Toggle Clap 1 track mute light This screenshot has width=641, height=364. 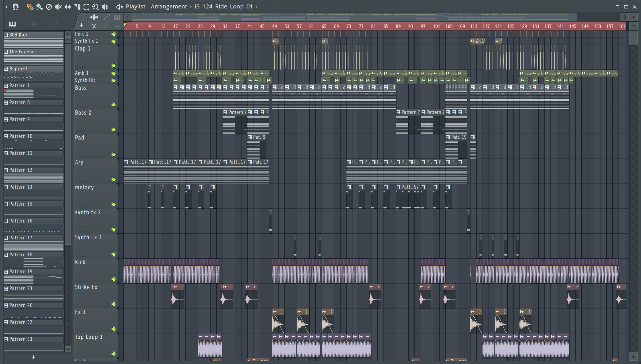(x=114, y=65)
